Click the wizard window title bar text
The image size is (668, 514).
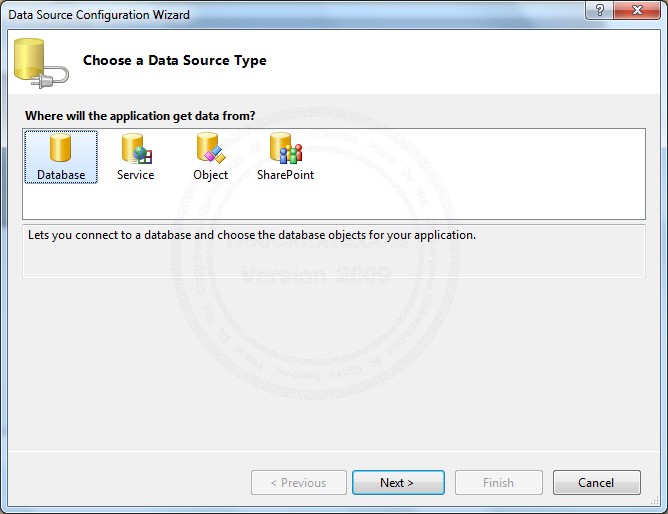[x=99, y=15]
